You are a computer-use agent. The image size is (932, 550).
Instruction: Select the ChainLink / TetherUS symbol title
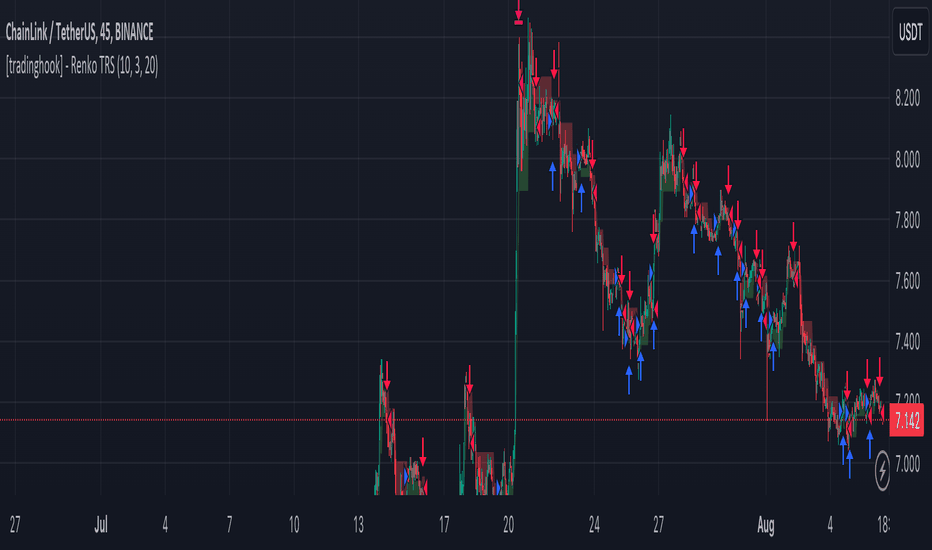pyautogui.click(x=80, y=33)
